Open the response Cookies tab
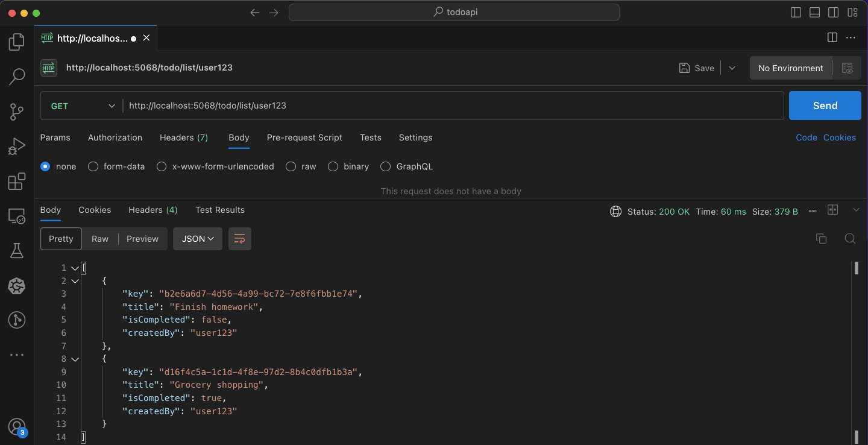The image size is (868, 445). (95, 210)
